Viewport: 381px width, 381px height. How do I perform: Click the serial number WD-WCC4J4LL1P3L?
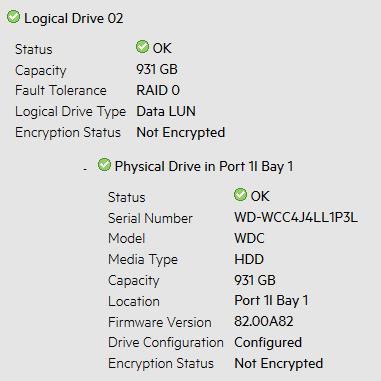point(296,218)
